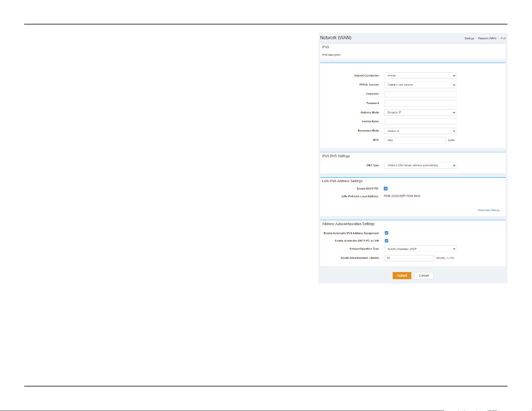Open the Address Mode dropdown

pos(421,113)
